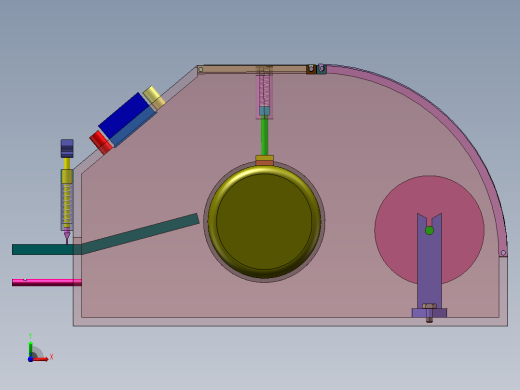Pick the tan horizontal top bar
520x390 pixels.
coord(252,70)
